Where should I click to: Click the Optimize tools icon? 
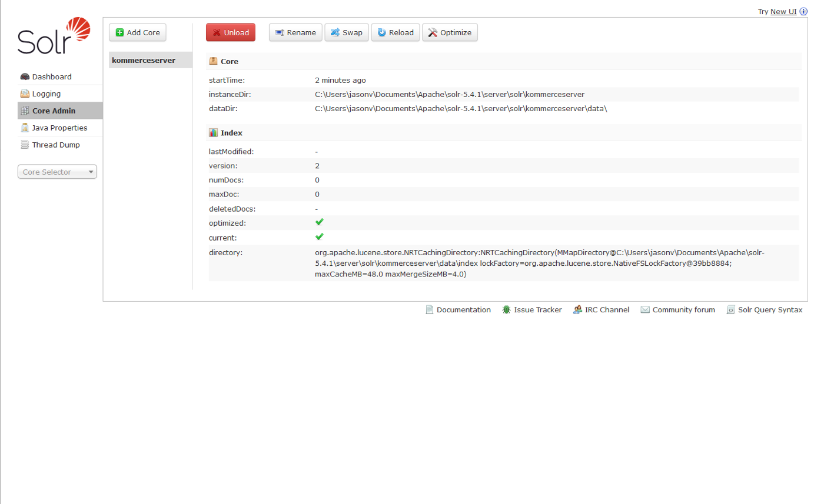coord(433,33)
